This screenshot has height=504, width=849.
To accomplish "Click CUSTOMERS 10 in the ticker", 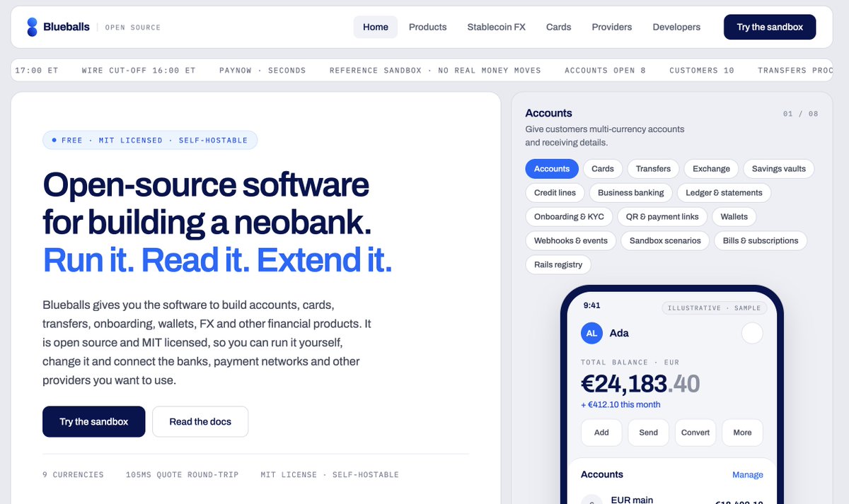I will pyautogui.click(x=702, y=71).
